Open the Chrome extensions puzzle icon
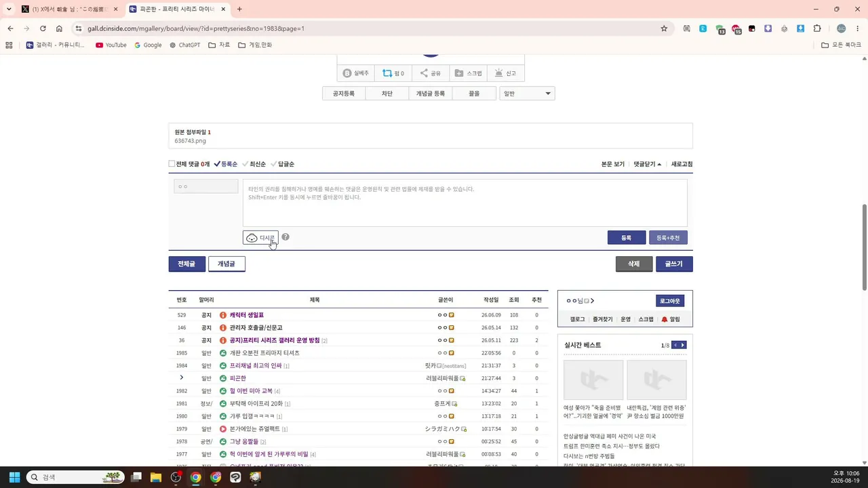 (x=817, y=28)
